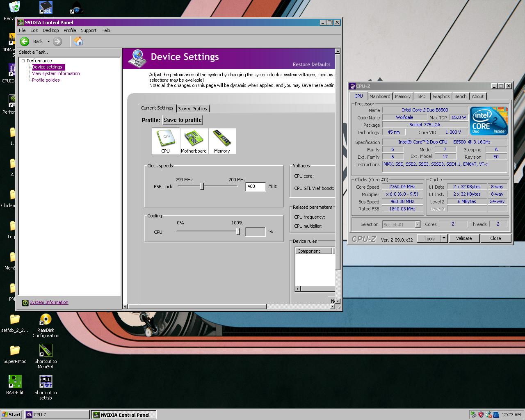Viewport: 525px width, 420px height.
Task: Click the Intel Core 2 Duo logo in CPU-Z
Action: [x=489, y=121]
